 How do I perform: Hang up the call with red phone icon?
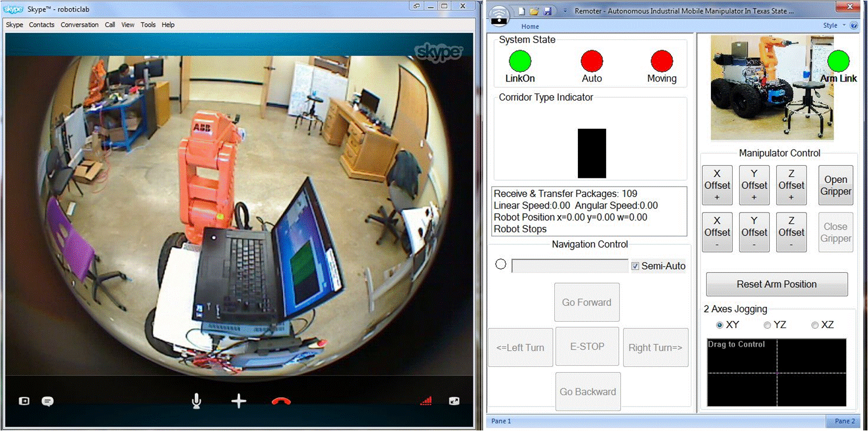[281, 401]
